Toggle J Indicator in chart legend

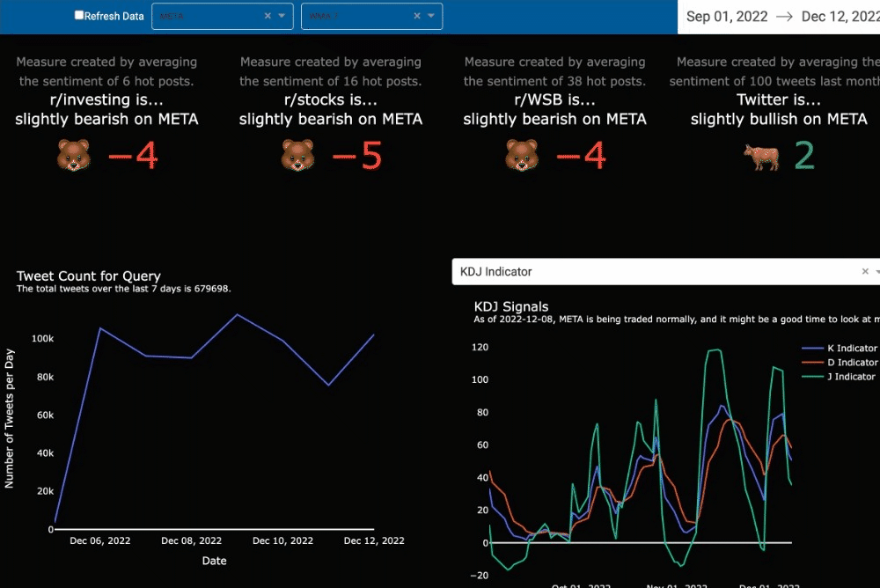839,377
